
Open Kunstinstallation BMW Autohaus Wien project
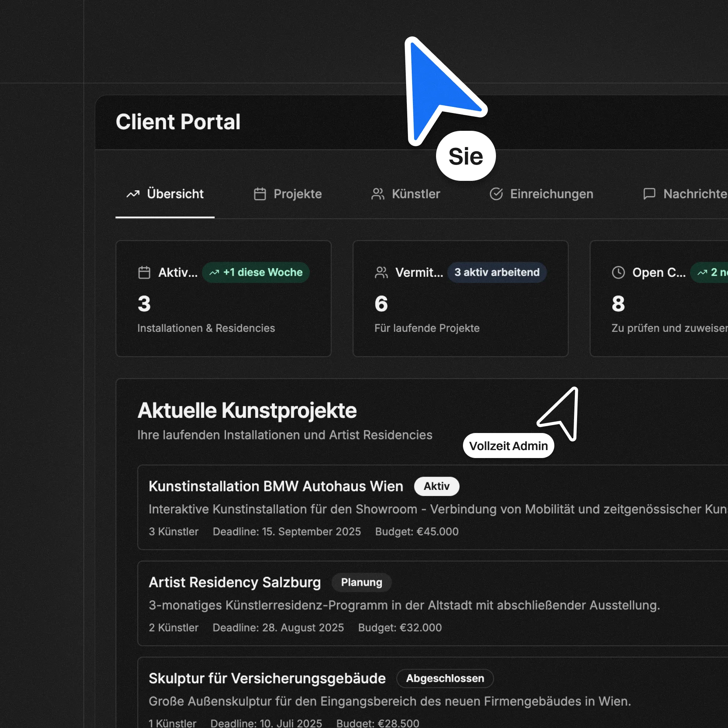(276, 486)
